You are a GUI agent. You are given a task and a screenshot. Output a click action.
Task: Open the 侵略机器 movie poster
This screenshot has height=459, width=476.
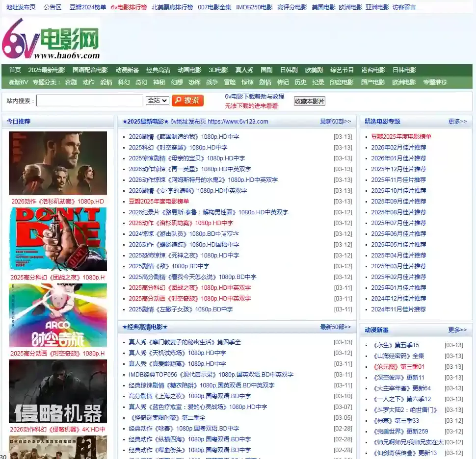click(x=58, y=391)
